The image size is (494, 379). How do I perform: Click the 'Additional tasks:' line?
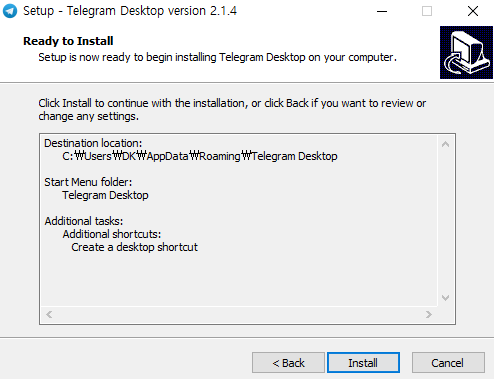click(84, 221)
